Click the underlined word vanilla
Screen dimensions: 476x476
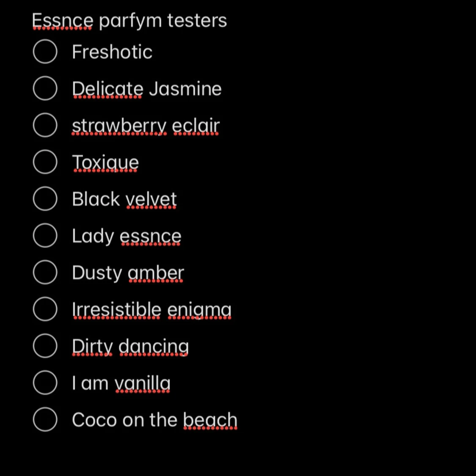pyautogui.click(x=142, y=383)
